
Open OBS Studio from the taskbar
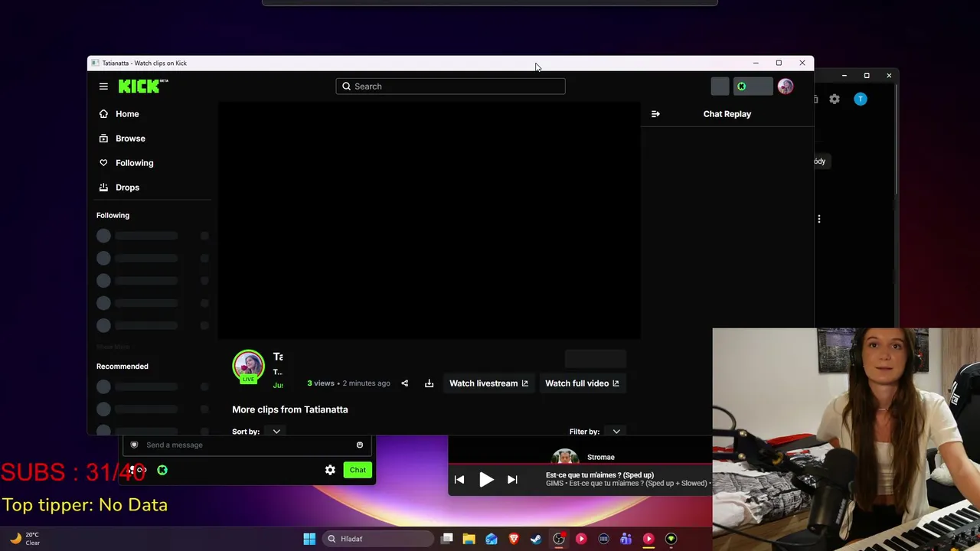pos(559,539)
